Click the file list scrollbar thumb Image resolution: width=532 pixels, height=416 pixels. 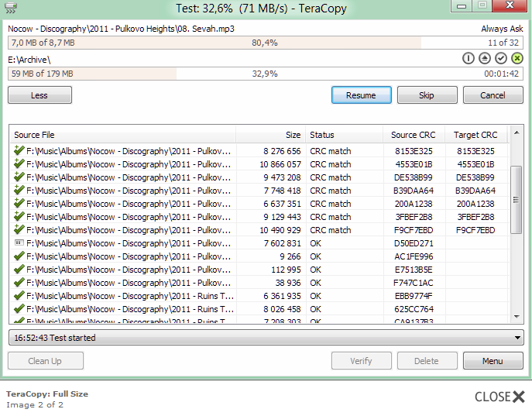[517, 200]
